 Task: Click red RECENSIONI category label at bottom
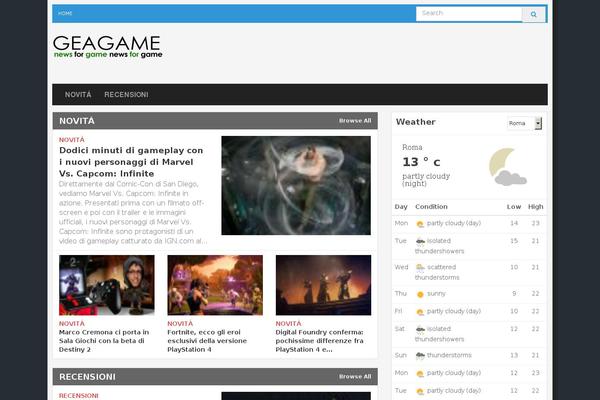(x=78, y=395)
